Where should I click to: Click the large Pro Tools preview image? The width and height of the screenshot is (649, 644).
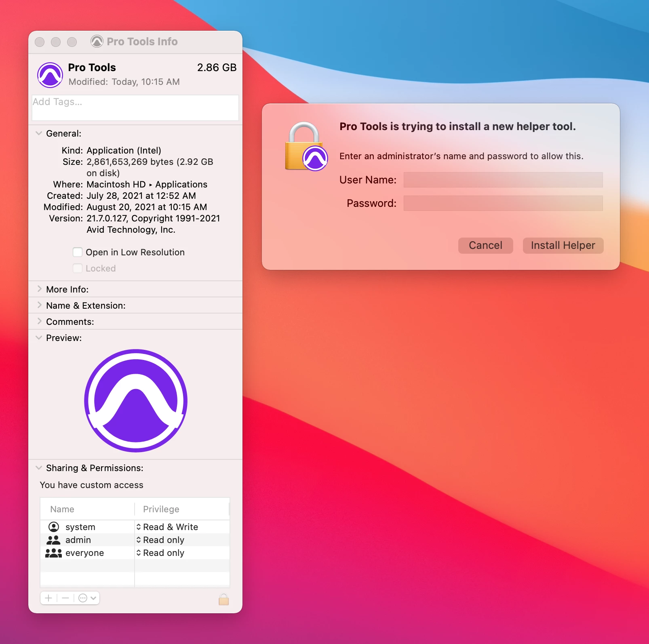coord(136,400)
